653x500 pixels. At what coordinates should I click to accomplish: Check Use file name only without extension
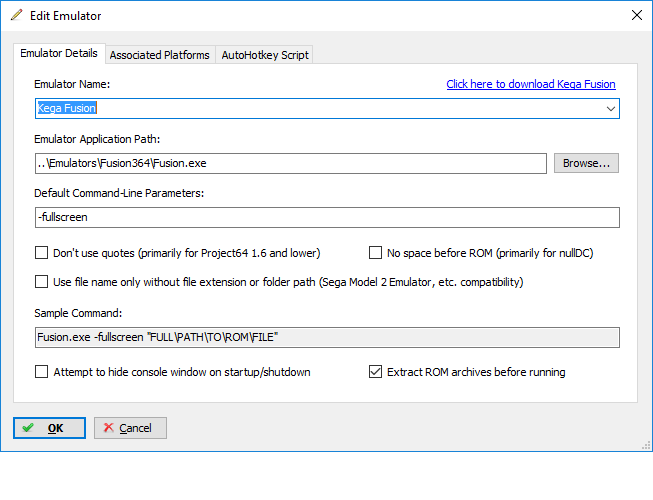(x=41, y=282)
